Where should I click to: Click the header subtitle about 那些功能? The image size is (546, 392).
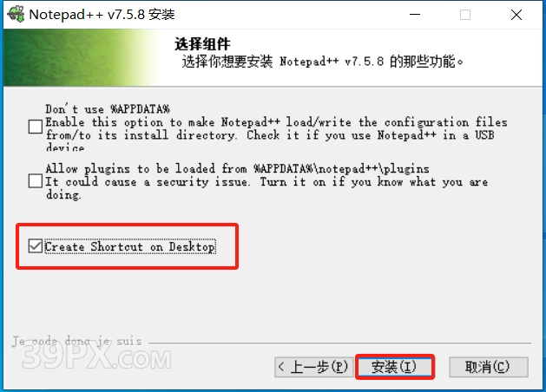pos(322,62)
